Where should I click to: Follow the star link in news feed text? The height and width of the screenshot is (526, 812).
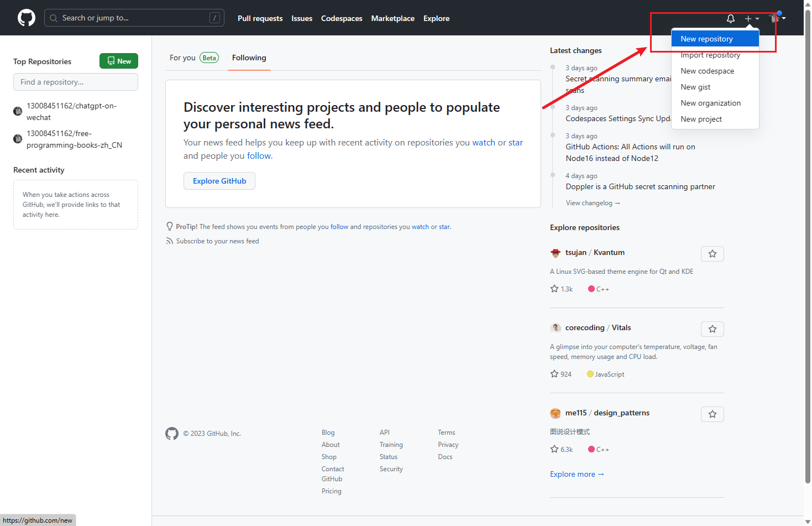516,142
